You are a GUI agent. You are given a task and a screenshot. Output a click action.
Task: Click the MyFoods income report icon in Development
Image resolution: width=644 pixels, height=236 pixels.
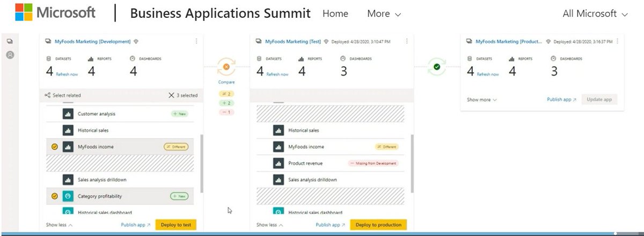pyautogui.click(x=68, y=147)
